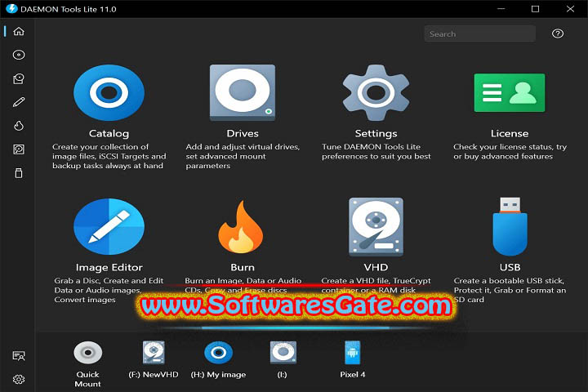
Task: Open the Home sidebar icon
Action: [19, 31]
